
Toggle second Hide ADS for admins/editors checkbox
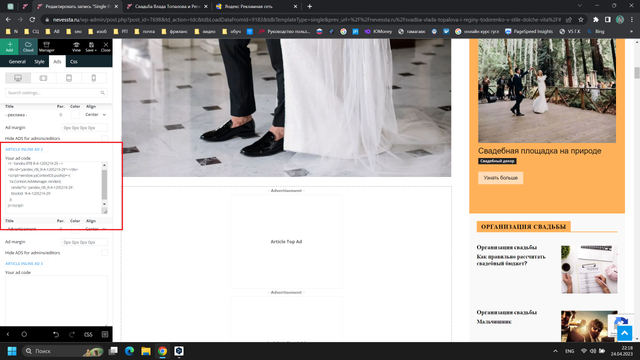(x=104, y=253)
